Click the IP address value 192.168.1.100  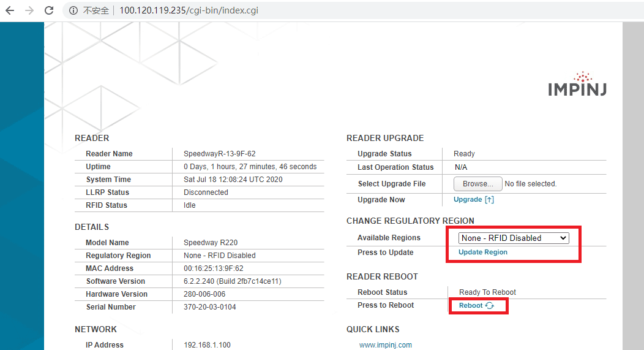click(x=207, y=345)
